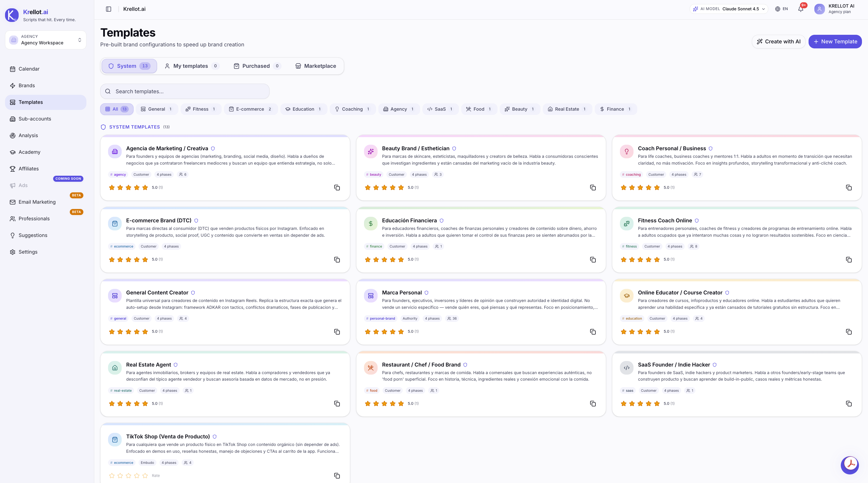The image size is (868, 483).
Task: Click the Create with AI button
Action: click(x=779, y=42)
